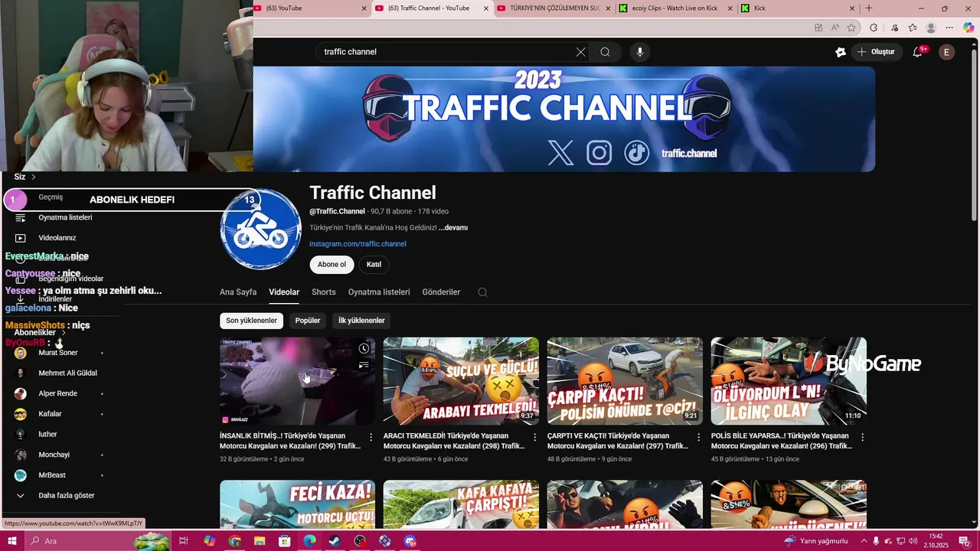This screenshot has height=551, width=980.
Task: Open Edge Copilot icon in the toolbar
Action: [969, 28]
